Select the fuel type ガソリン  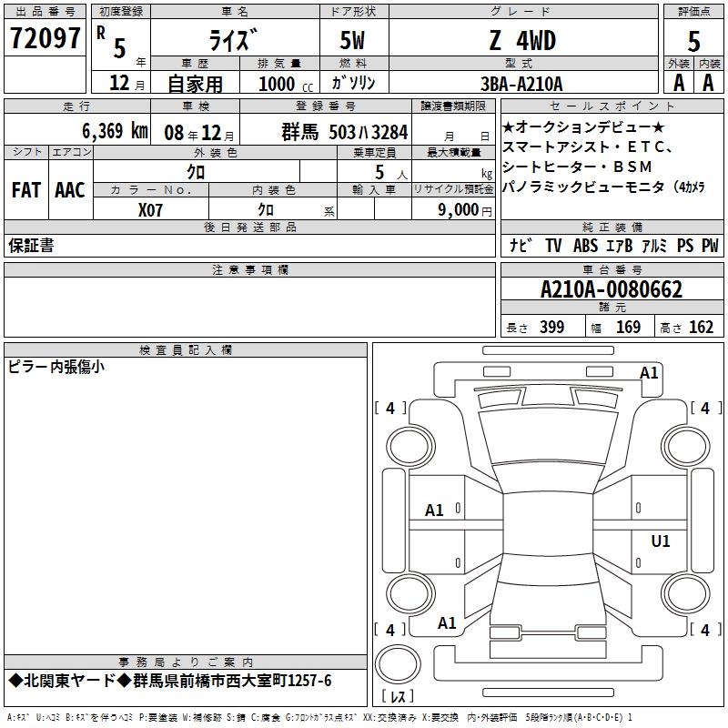point(353,83)
